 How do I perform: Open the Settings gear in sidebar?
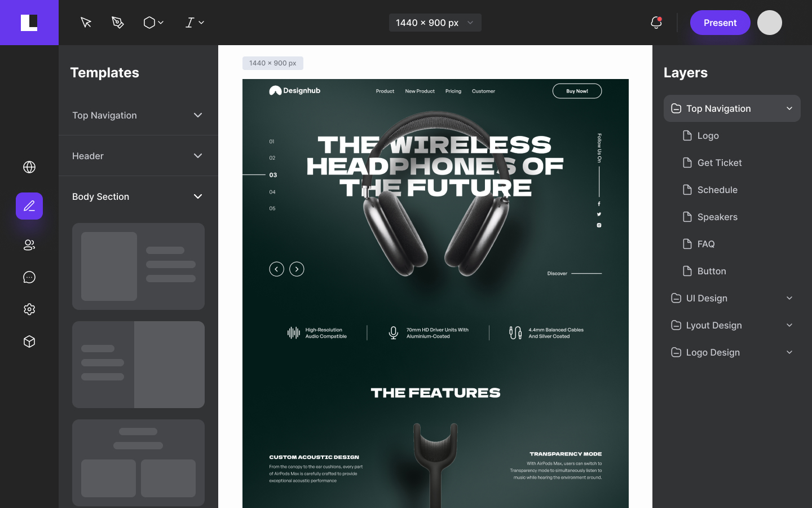[x=29, y=309]
